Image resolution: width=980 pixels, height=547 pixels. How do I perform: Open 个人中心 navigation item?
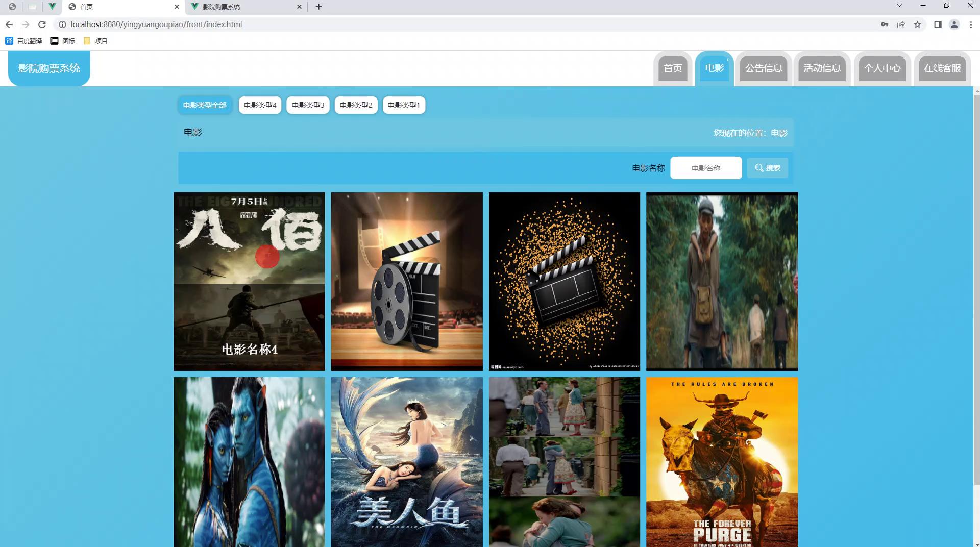click(x=882, y=68)
